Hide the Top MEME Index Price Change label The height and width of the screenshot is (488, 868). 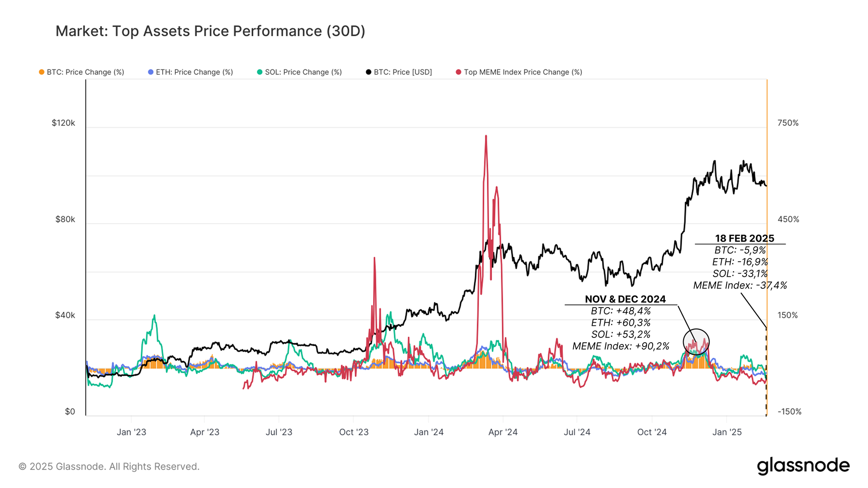click(x=523, y=72)
